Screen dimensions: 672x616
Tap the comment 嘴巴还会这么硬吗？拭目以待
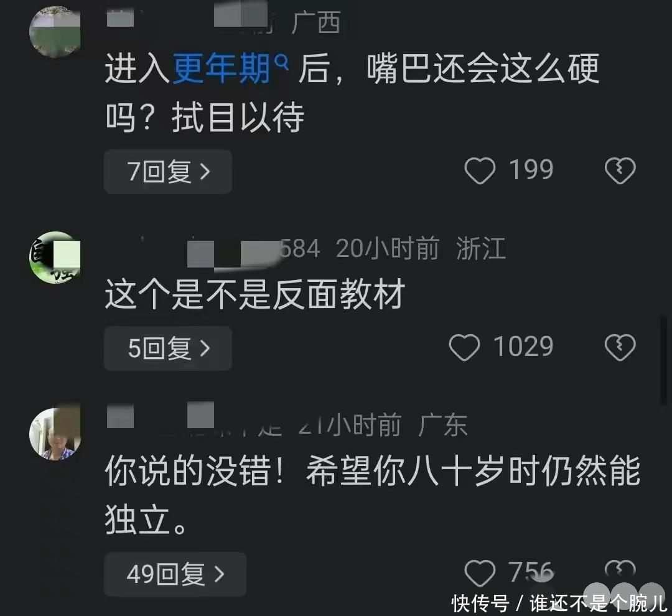pyautogui.click(x=352, y=93)
